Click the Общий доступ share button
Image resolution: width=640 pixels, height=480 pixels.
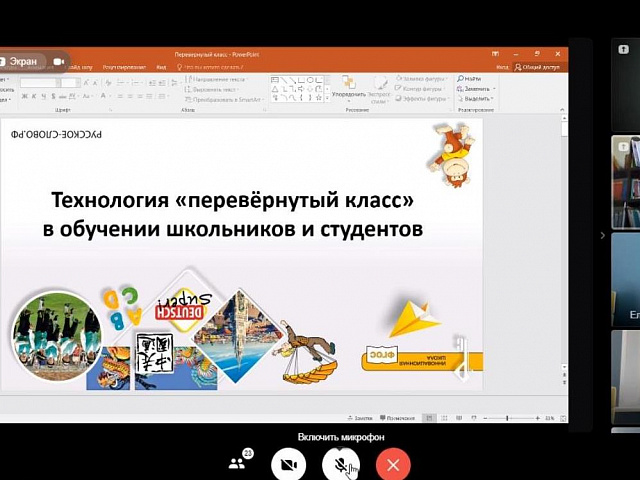[x=538, y=67]
